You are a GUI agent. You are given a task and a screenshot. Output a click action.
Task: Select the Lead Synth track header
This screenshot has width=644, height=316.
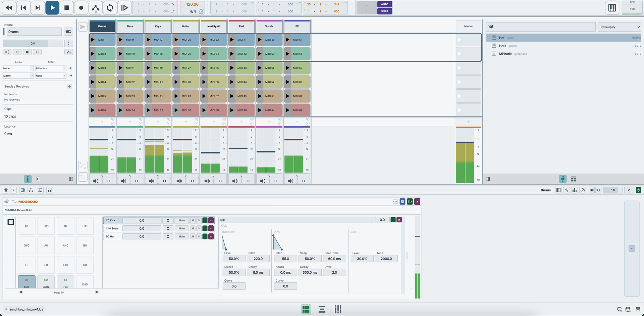point(214,26)
